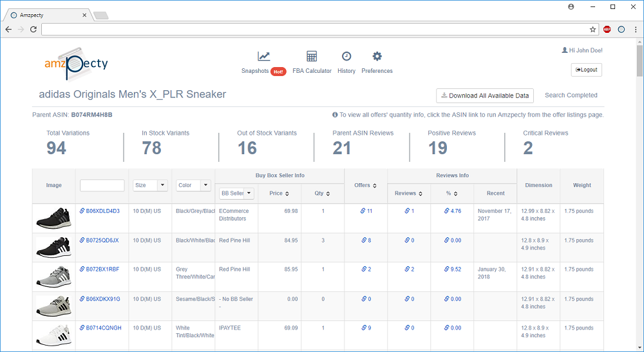Viewport: 644px width, 352px height.
Task: Click black/white sneaker thumbnail for B0725QD6JX
Action: pyautogui.click(x=53, y=248)
